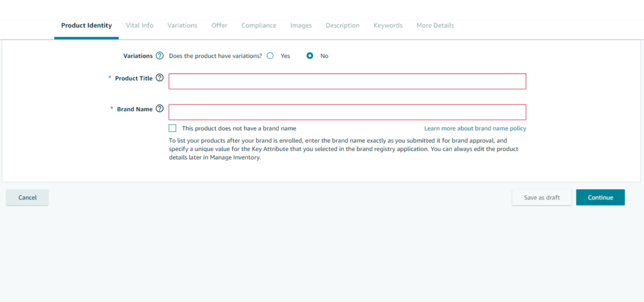
Task: Click the Continue button
Action: [x=600, y=198]
